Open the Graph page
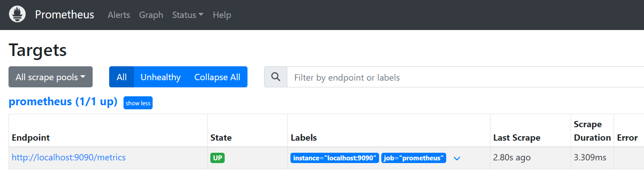 [151, 15]
